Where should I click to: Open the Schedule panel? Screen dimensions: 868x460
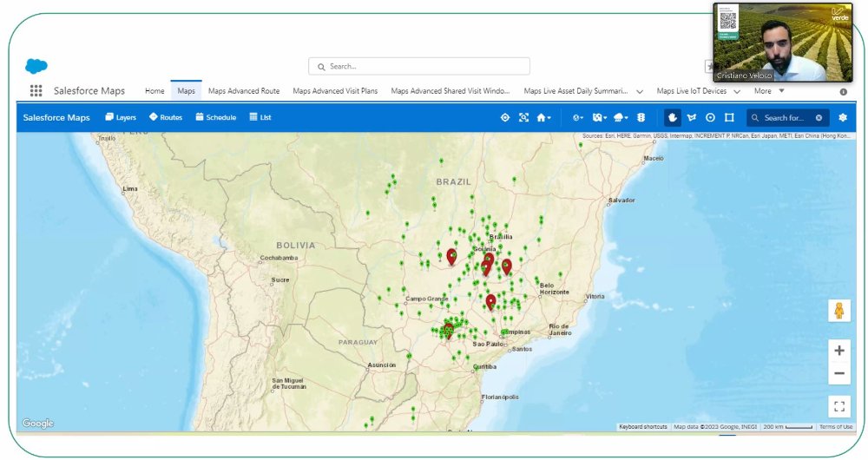coord(215,117)
